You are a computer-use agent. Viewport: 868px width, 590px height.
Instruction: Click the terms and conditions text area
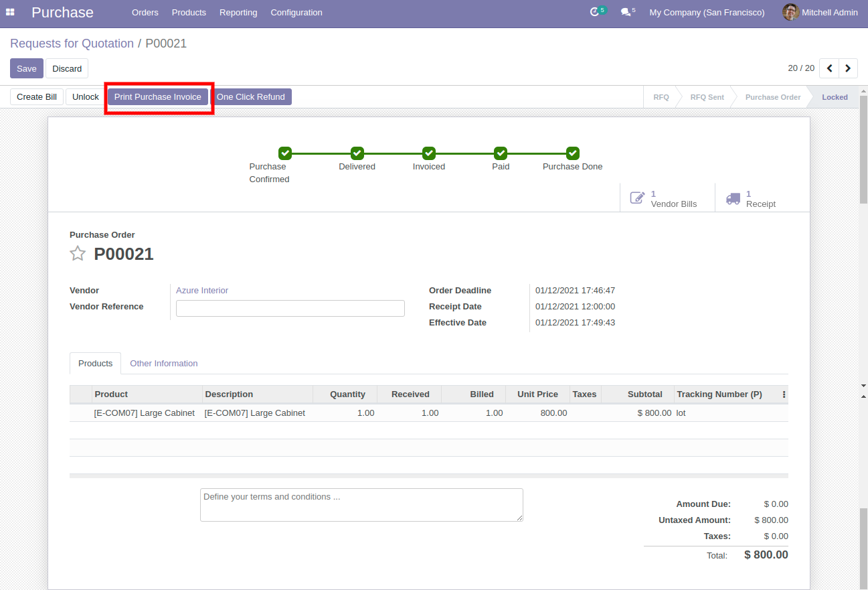(x=361, y=504)
